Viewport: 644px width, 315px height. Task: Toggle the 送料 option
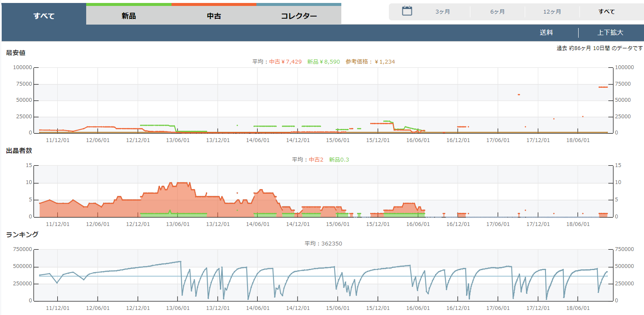pos(546,33)
